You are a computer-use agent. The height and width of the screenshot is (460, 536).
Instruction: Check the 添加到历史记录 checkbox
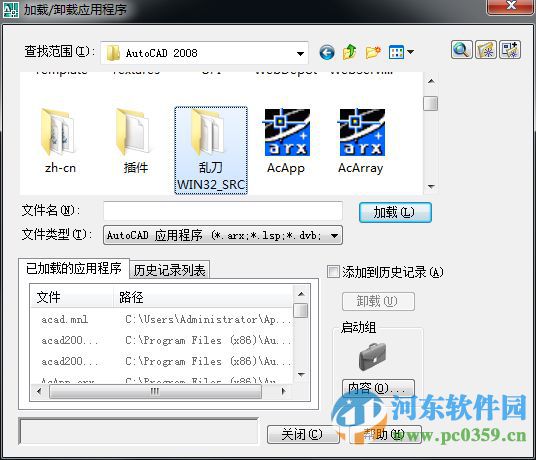click(x=333, y=272)
